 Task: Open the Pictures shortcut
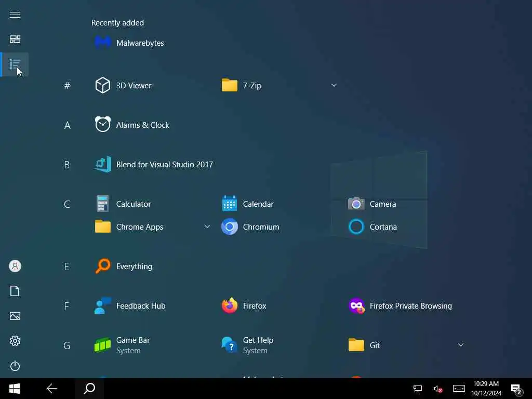(15, 316)
